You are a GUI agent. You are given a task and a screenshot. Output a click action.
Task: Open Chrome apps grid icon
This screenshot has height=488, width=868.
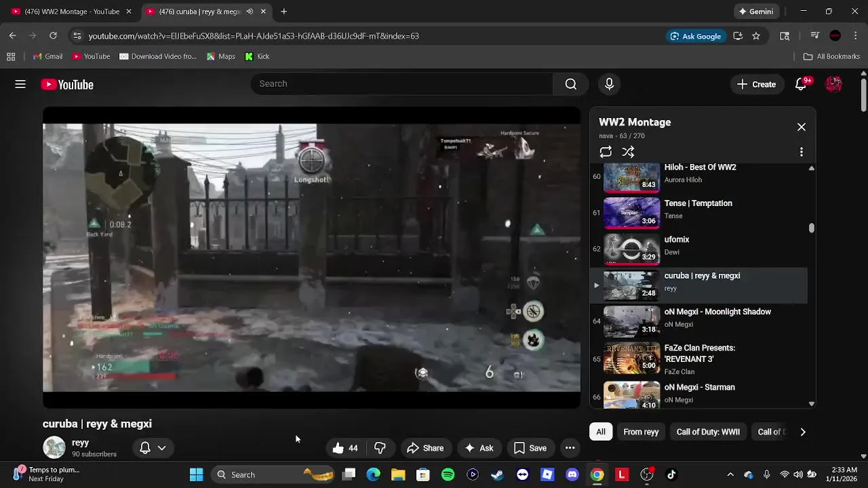pos(11,56)
